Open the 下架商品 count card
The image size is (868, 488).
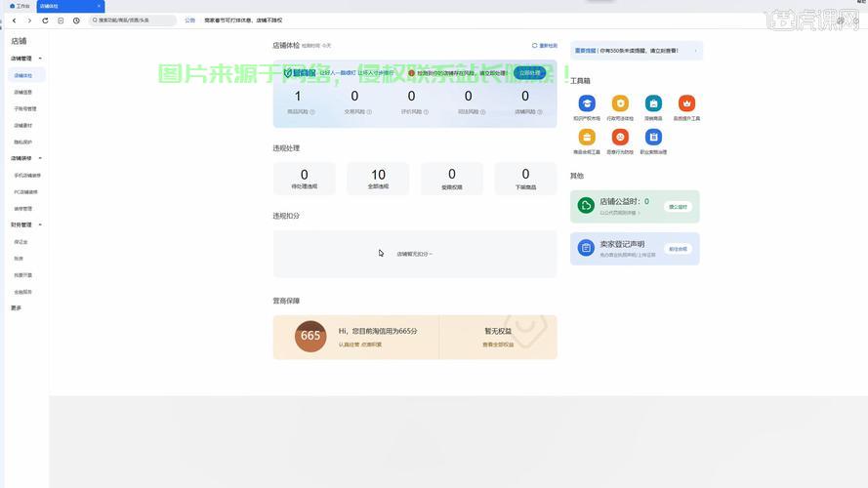point(525,179)
